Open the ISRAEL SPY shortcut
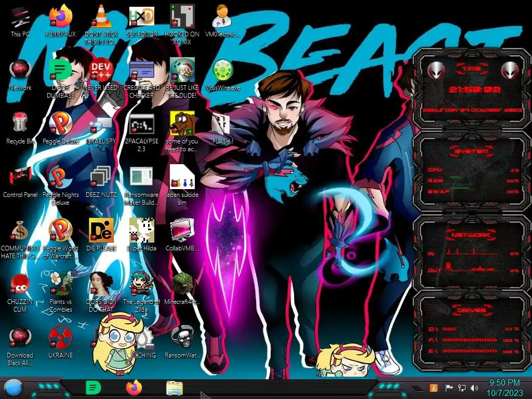 click(x=101, y=129)
